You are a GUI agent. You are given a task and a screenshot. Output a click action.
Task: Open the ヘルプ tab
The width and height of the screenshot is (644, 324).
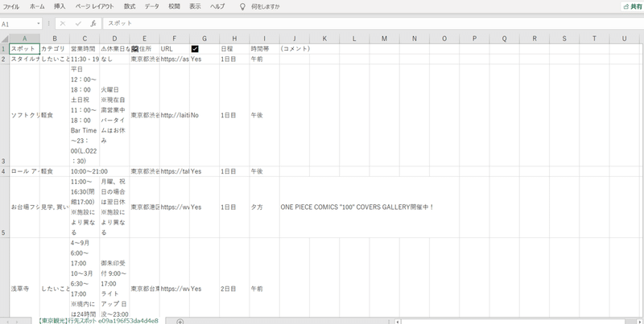click(217, 6)
